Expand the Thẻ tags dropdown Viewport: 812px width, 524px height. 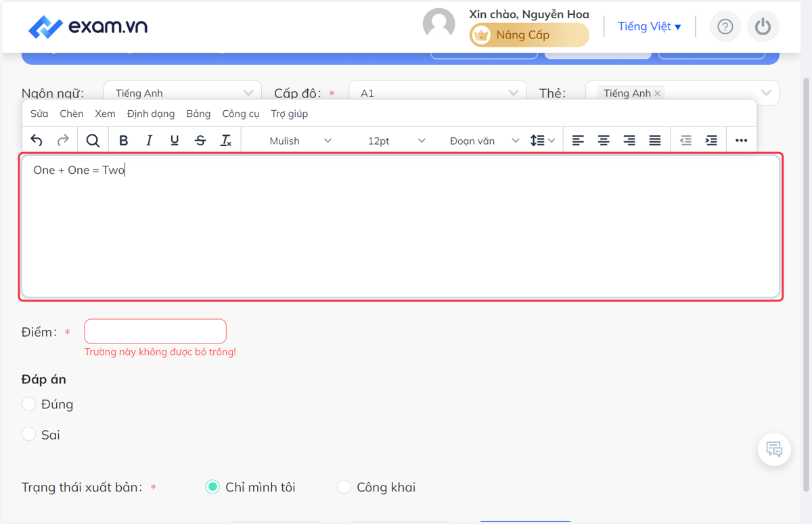tap(766, 93)
